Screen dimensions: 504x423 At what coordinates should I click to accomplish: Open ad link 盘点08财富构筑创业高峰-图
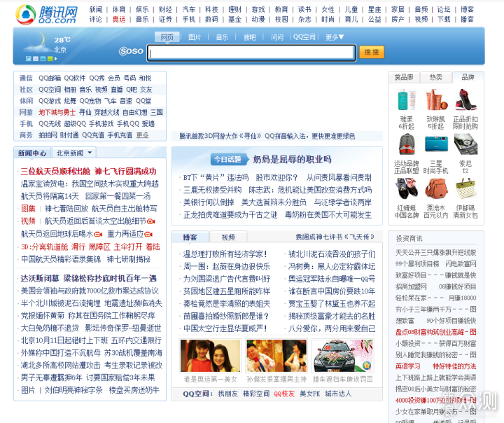[436, 332]
